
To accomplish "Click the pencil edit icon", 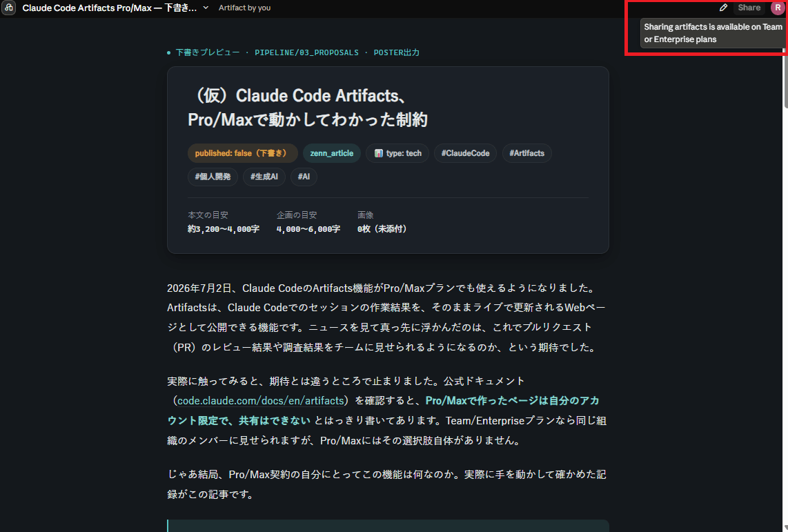I will (x=723, y=8).
